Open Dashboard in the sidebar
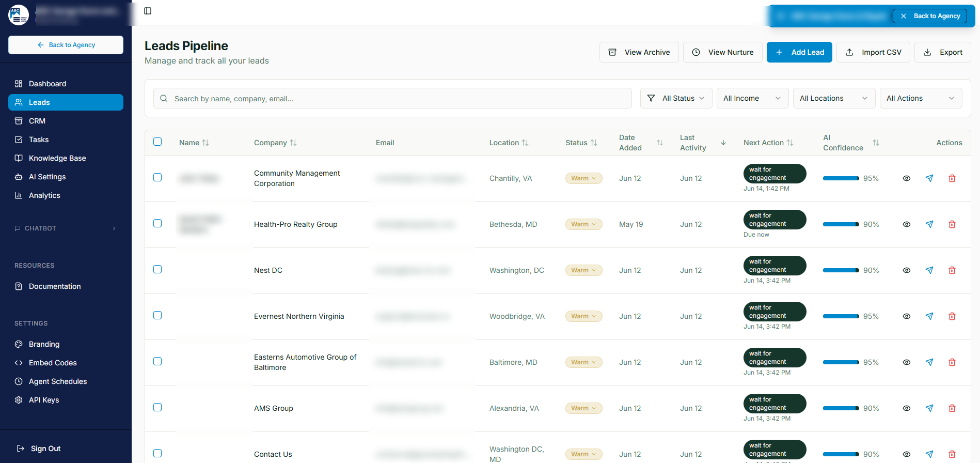 coord(66,84)
